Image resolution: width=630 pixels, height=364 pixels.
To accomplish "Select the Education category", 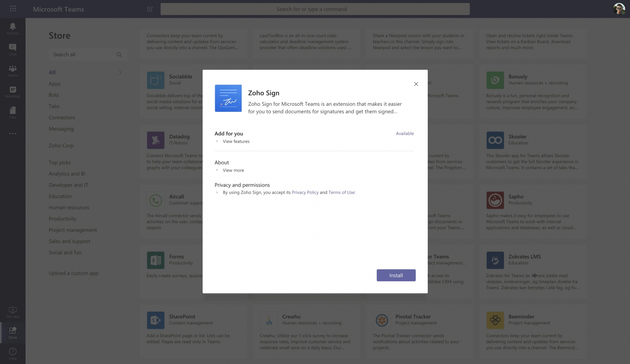I will (60, 196).
